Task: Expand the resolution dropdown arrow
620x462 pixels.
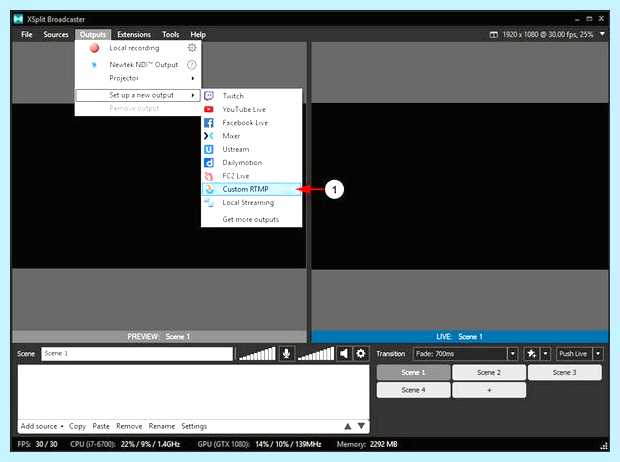Action: tap(602, 34)
